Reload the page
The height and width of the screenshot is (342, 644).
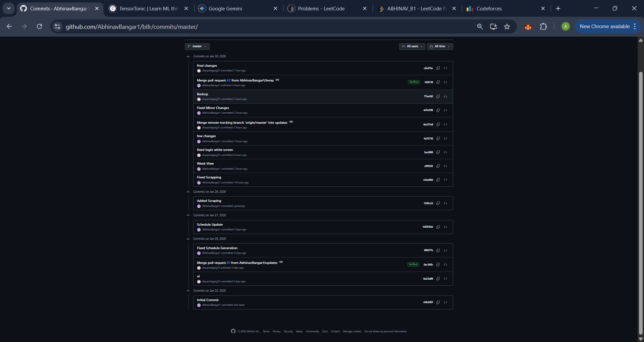pos(39,26)
